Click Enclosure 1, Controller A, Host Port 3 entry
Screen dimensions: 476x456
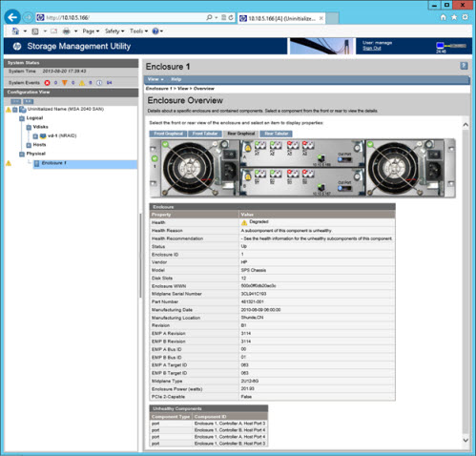click(230, 424)
